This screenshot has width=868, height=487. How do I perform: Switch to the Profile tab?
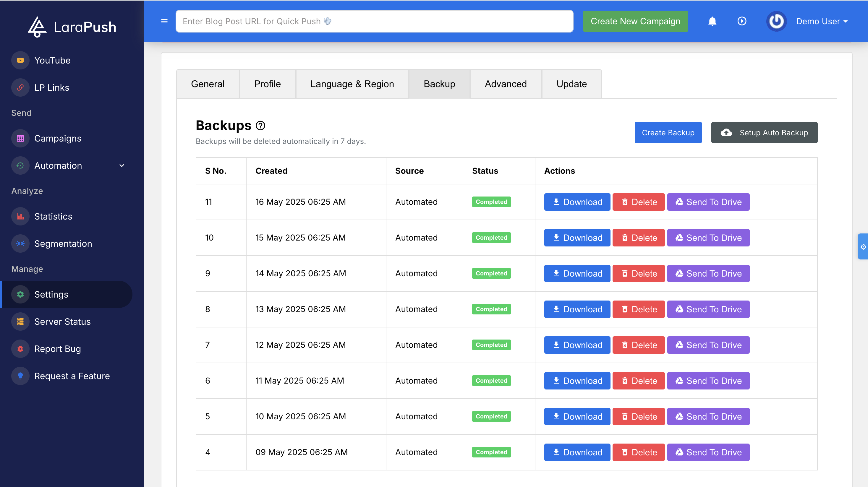coord(267,84)
